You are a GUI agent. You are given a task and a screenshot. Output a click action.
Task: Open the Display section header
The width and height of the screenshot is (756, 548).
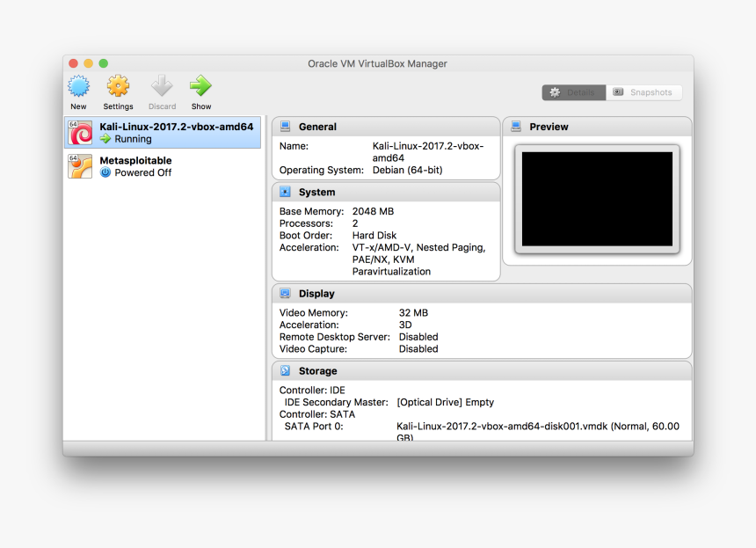pos(482,293)
